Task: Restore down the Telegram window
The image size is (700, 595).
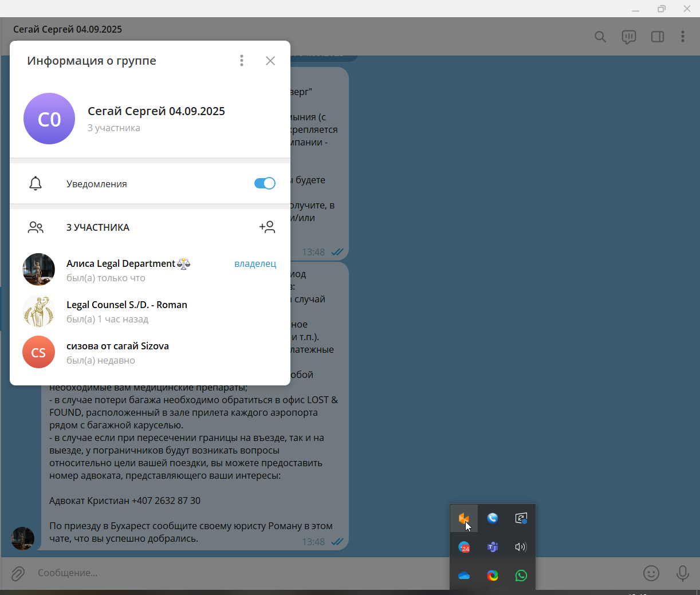Action: click(x=662, y=9)
